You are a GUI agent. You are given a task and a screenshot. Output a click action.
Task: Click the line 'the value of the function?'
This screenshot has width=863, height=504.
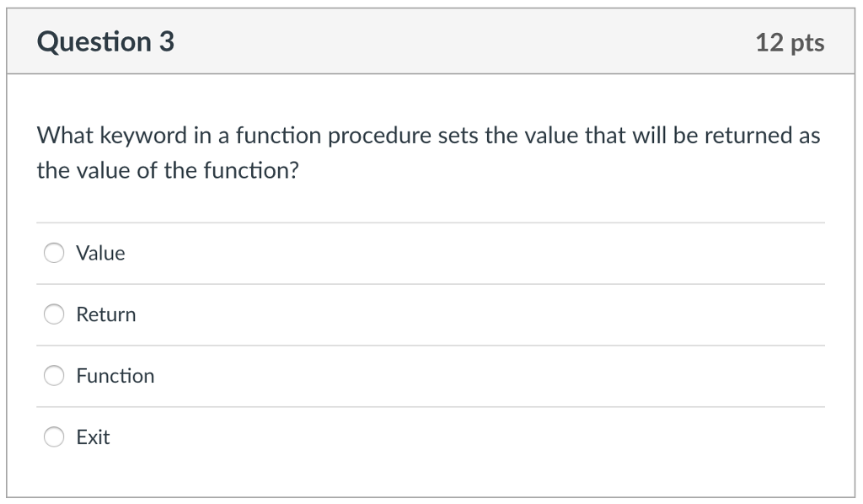click(168, 171)
